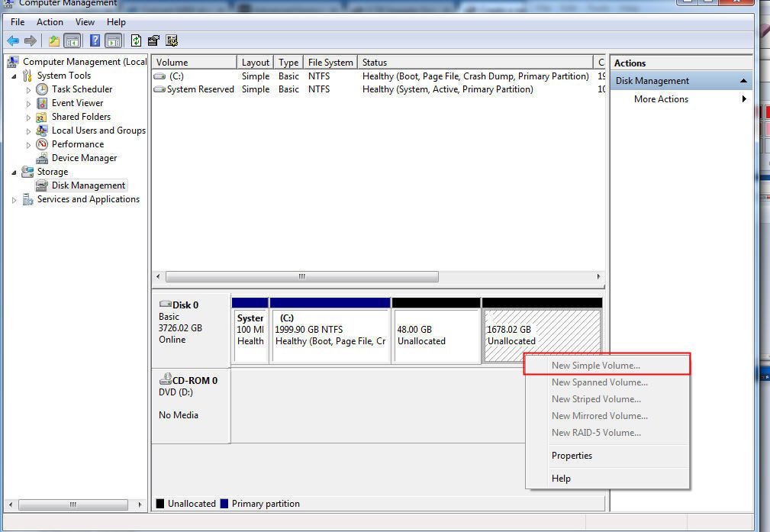Click the Performance icon in tree

click(x=42, y=144)
